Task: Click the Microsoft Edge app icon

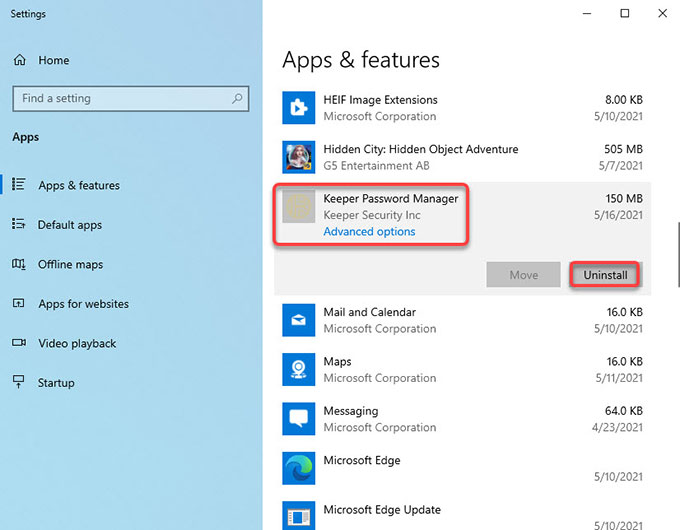Action: coord(298,468)
